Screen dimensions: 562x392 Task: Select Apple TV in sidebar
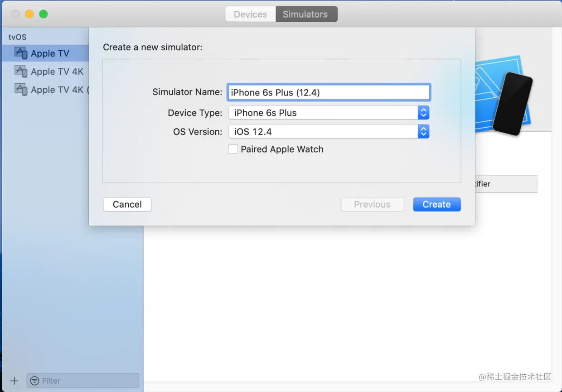(x=45, y=53)
